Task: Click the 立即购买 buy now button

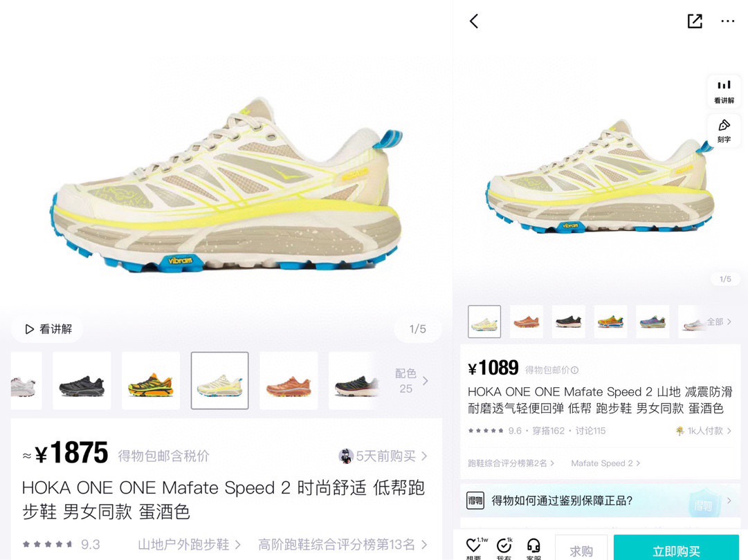Action: pyautogui.click(x=676, y=548)
